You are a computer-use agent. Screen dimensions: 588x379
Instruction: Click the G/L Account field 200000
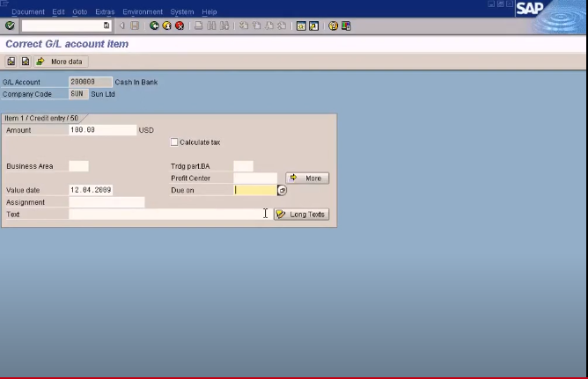pos(91,82)
